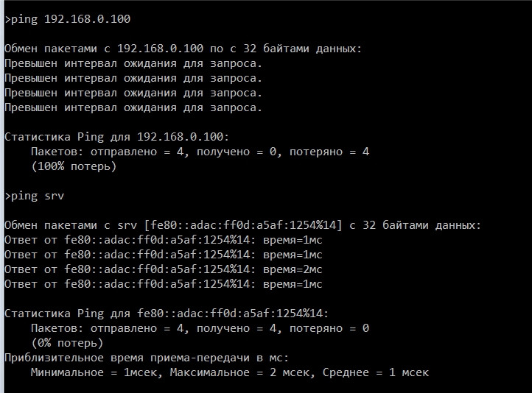Click the first 'Ответ от fe80' reply line
532x393 pixels.
coord(163,240)
